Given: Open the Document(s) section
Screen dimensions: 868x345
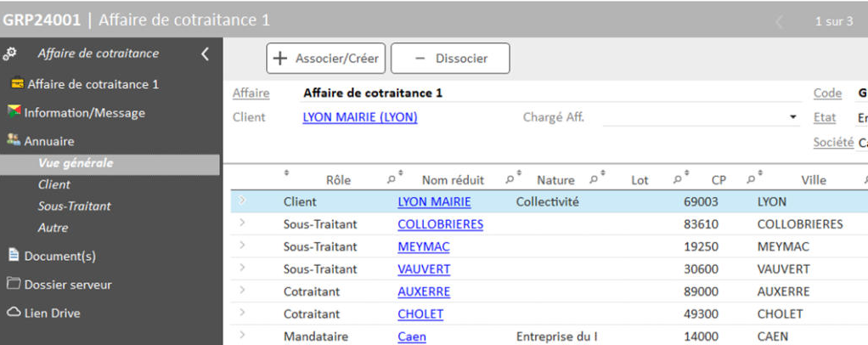Looking at the screenshot, I should [x=59, y=257].
